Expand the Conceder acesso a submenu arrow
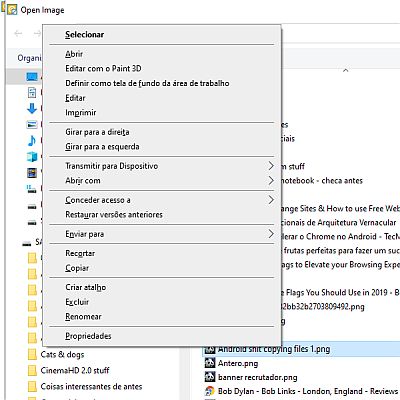The height and width of the screenshot is (400, 400). click(x=271, y=200)
